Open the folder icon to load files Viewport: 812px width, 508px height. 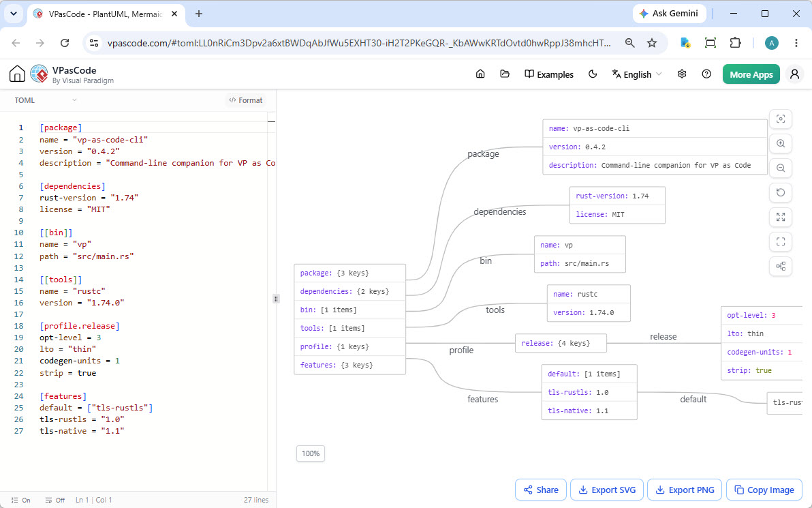504,74
